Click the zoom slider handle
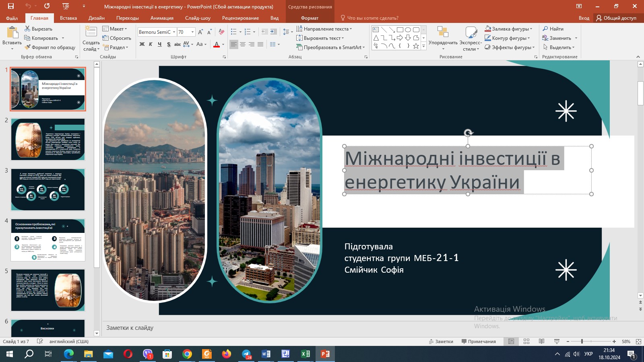 582,341
